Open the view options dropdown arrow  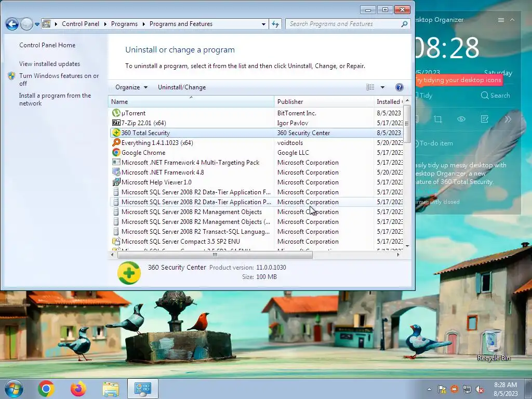pos(382,87)
